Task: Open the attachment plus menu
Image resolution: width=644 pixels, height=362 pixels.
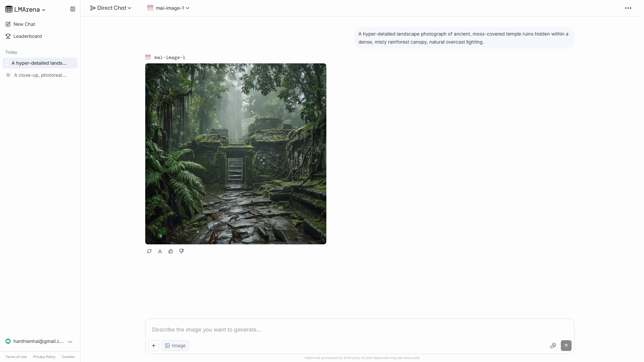Action: pos(153,345)
